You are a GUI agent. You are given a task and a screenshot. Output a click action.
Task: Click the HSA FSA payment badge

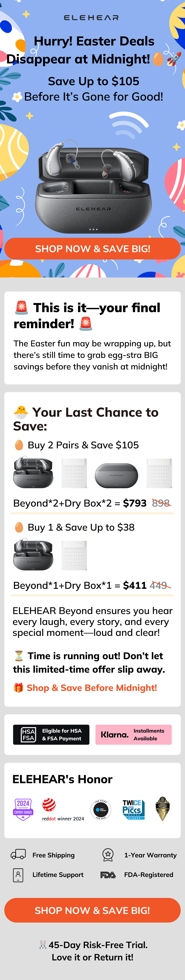pyautogui.click(x=51, y=735)
